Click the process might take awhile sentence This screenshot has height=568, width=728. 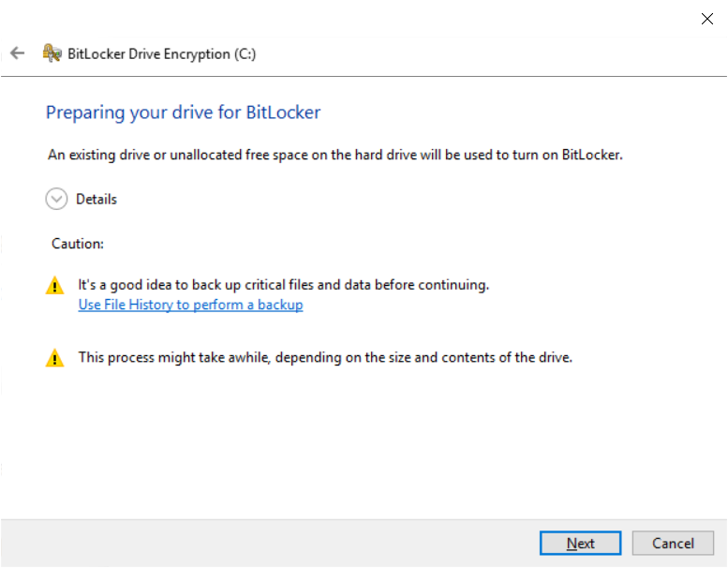pos(325,358)
